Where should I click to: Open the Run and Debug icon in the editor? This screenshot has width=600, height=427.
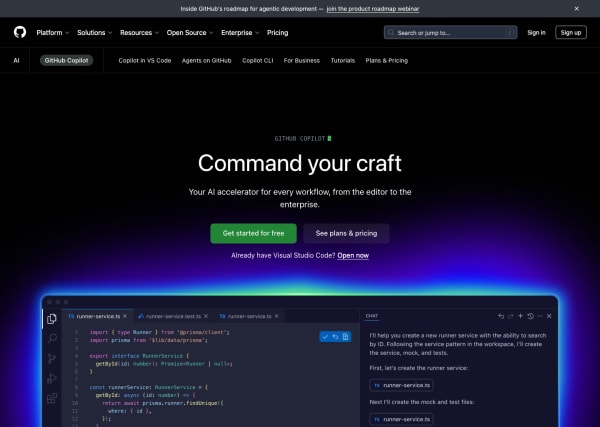point(52,378)
